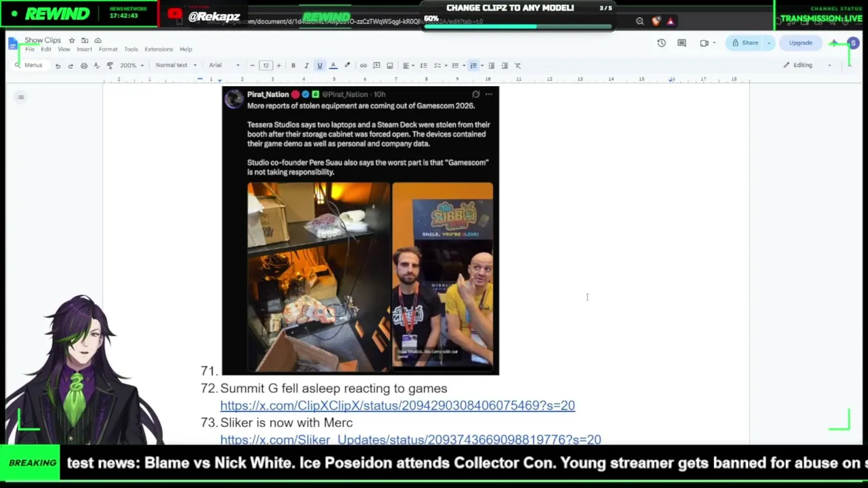Open the Google account avatar
Screen dimensions: 868x488
[853, 43]
